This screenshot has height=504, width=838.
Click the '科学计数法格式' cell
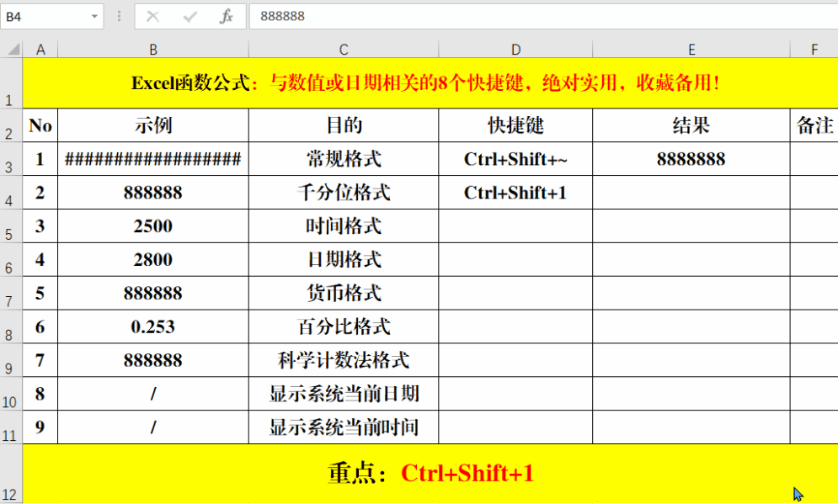tap(344, 361)
